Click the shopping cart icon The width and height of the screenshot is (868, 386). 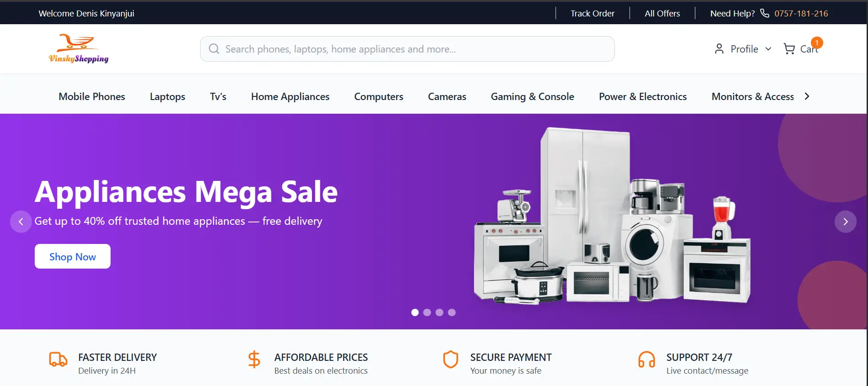[789, 49]
